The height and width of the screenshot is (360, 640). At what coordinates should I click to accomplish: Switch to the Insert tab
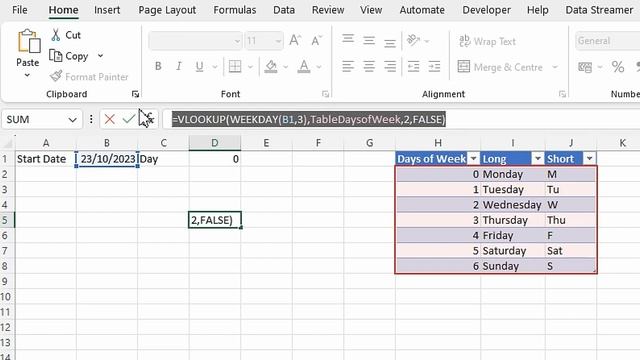click(107, 10)
